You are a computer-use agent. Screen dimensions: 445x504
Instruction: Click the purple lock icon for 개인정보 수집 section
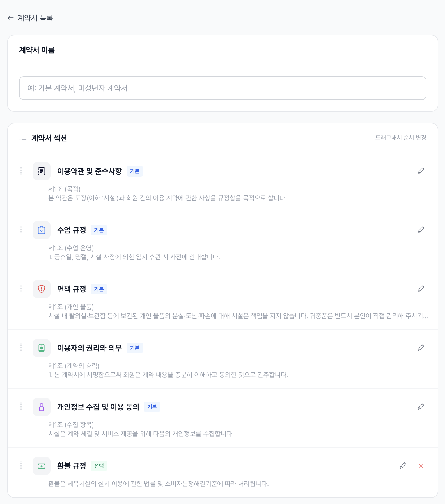pos(41,407)
